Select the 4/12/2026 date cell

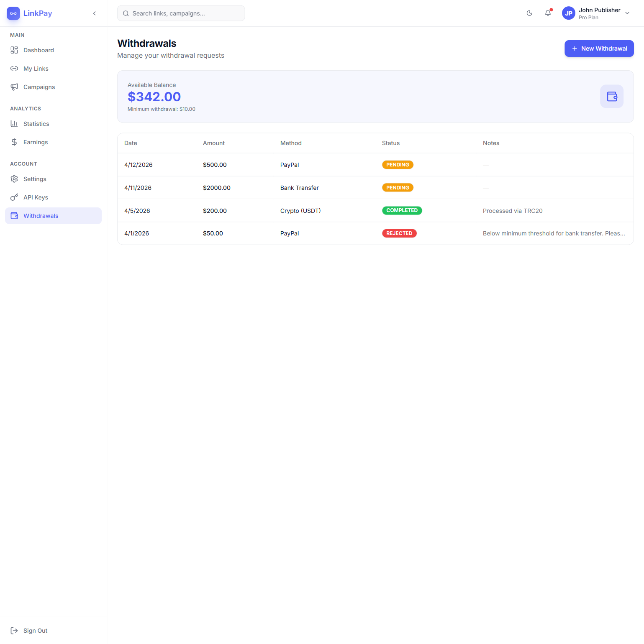click(x=139, y=165)
